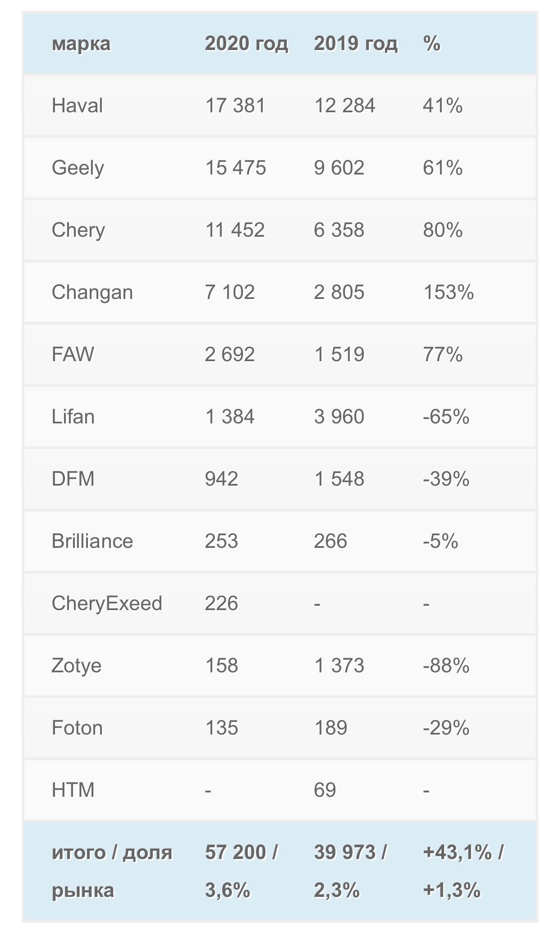560x928 pixels.
Task: Click the "%" column header
Action: [432, 44]
